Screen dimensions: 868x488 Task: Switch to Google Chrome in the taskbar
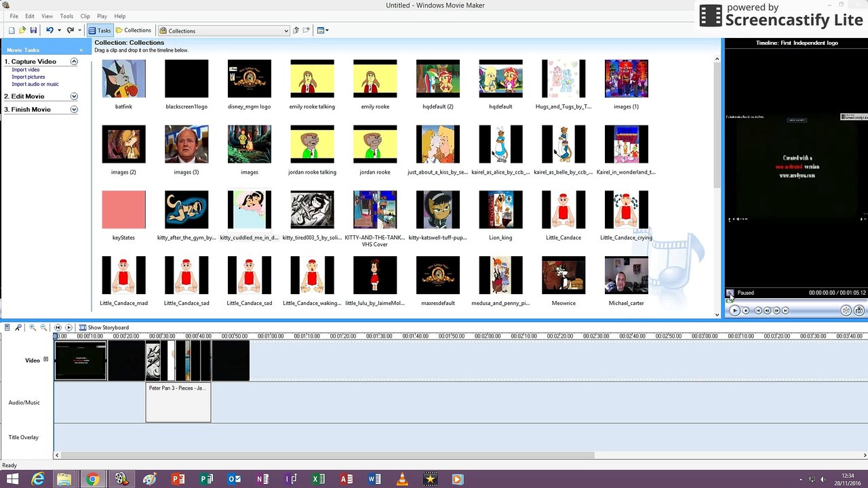pyautogui.click(x=92, y=479)
